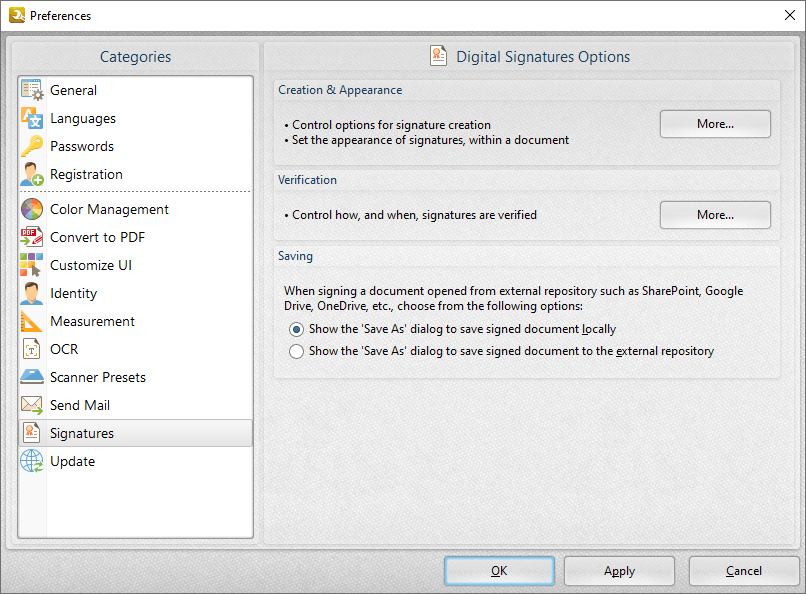
Task: Open More options for Verification
Action: click(715, 215)
